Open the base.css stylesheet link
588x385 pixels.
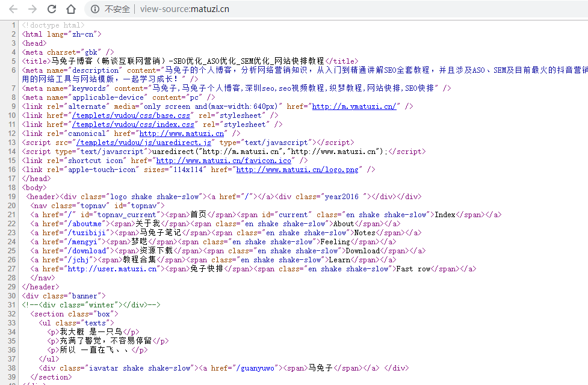pos(131,115)
